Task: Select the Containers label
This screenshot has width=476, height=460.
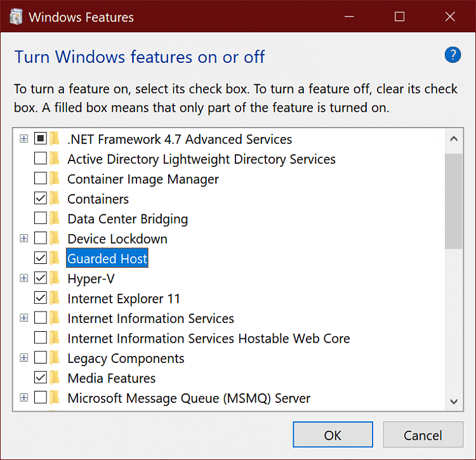Action: click(98, 199)
